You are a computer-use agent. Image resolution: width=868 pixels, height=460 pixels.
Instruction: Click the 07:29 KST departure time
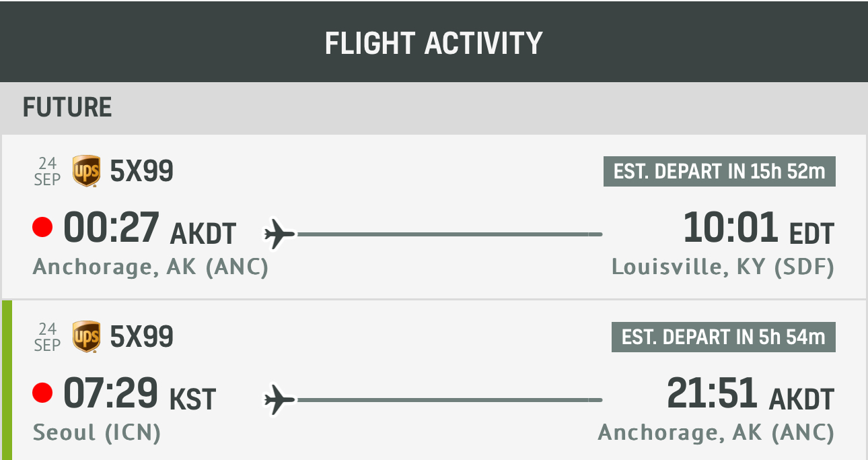pyautogui.click(x=139, y=394)
